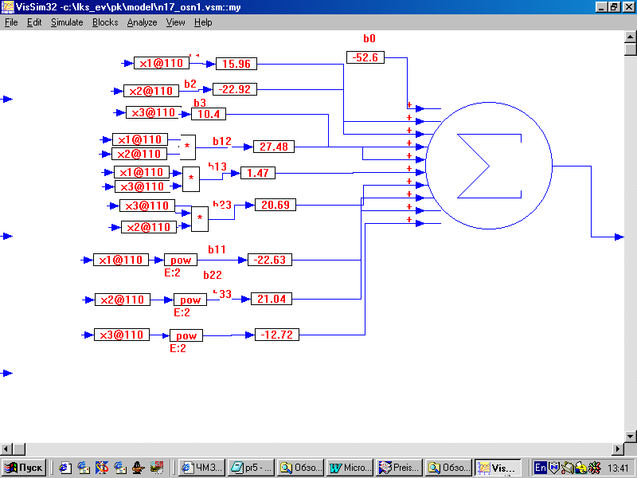This screenshot has width=637, height=478.
Task: Click the b23 multiplier block
Action: (x=200, y=216)
